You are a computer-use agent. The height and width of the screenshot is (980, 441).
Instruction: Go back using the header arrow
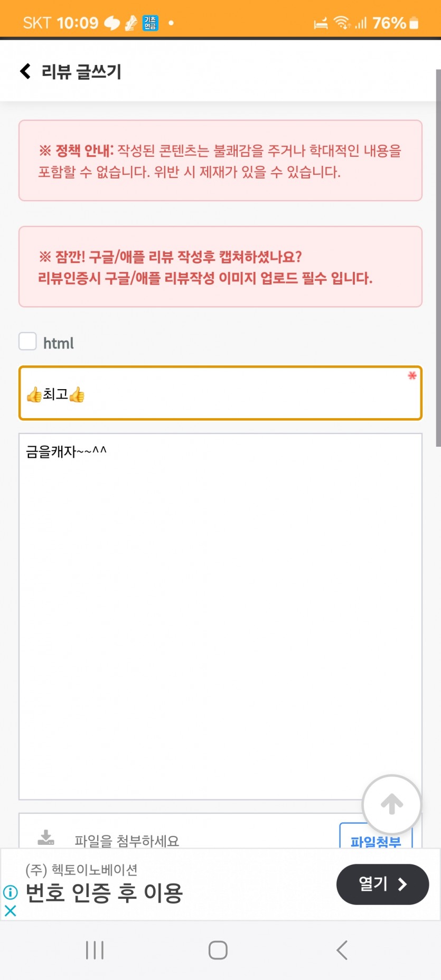[x=25, y=71]
